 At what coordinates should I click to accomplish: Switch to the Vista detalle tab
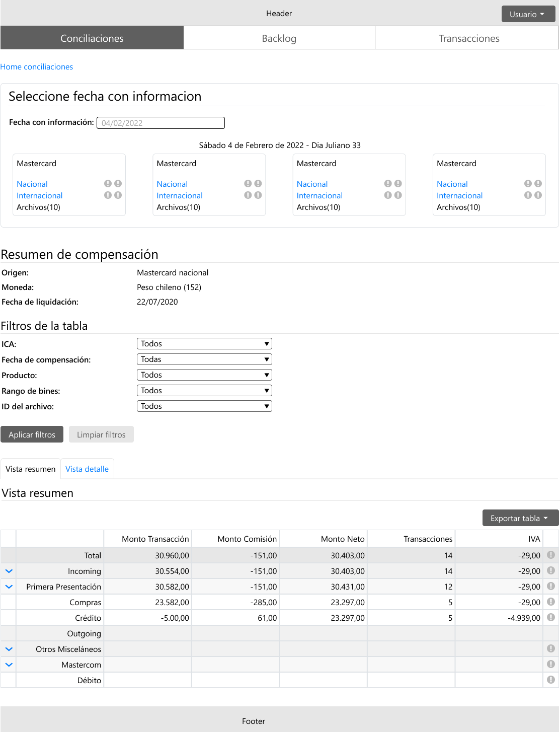coord(87,469)
